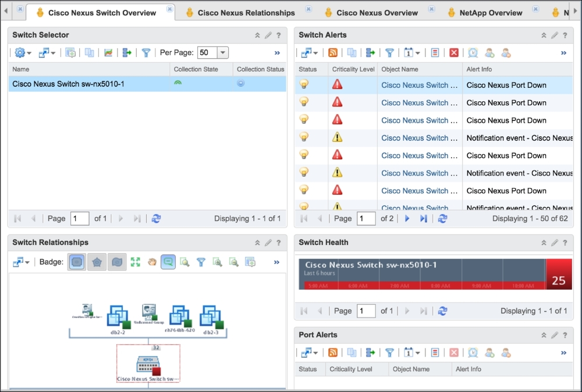Open dashboard navigation dropdown in Switch Selector
The image size is (582, 392).
pos(47,53)
